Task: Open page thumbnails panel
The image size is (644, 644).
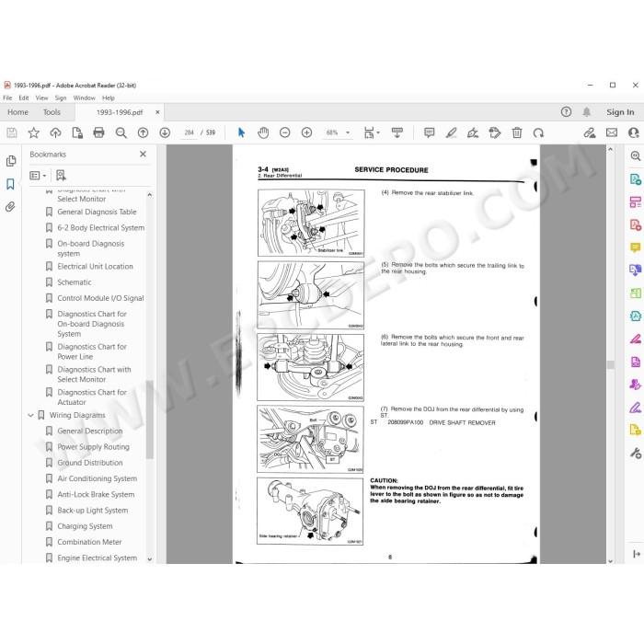Action: tap(11, 161)
